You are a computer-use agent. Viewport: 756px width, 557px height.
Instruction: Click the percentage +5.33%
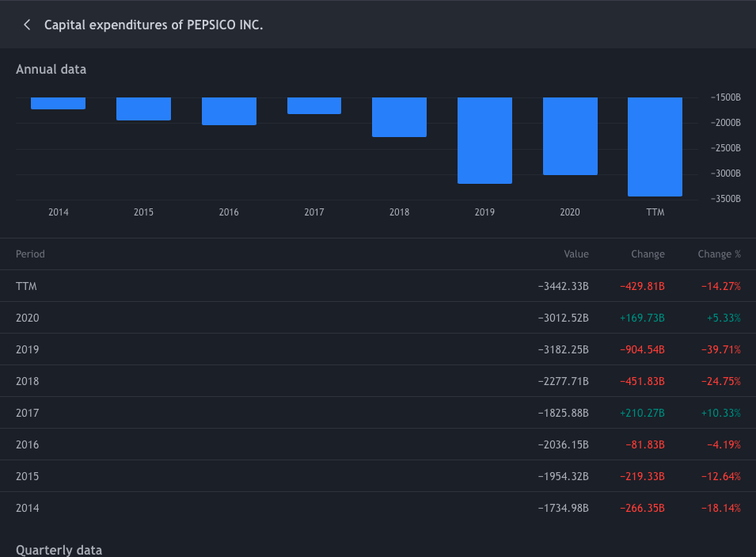[724, 318]
